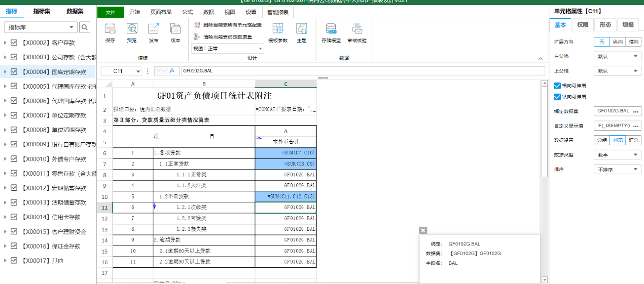The width and height of the screenshot is (644, 284).
Task: Toggle 纵向可伸展 checkbox
Action: 557,97
